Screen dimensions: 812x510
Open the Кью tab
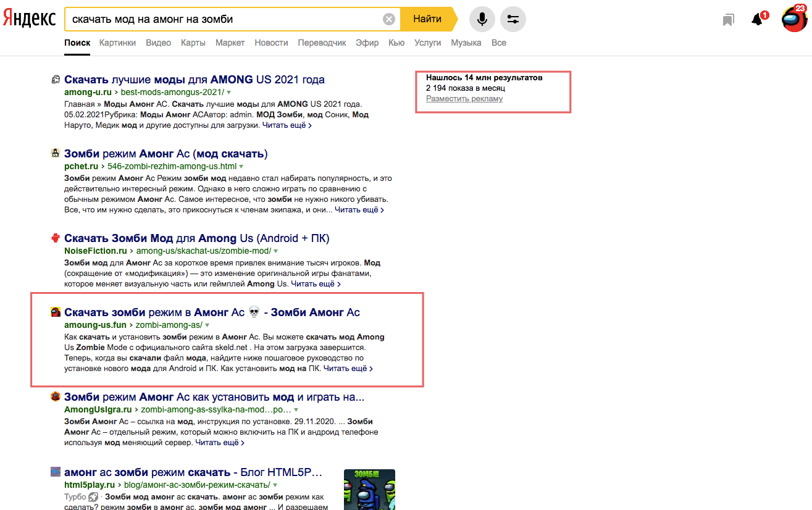pos(396,43)
